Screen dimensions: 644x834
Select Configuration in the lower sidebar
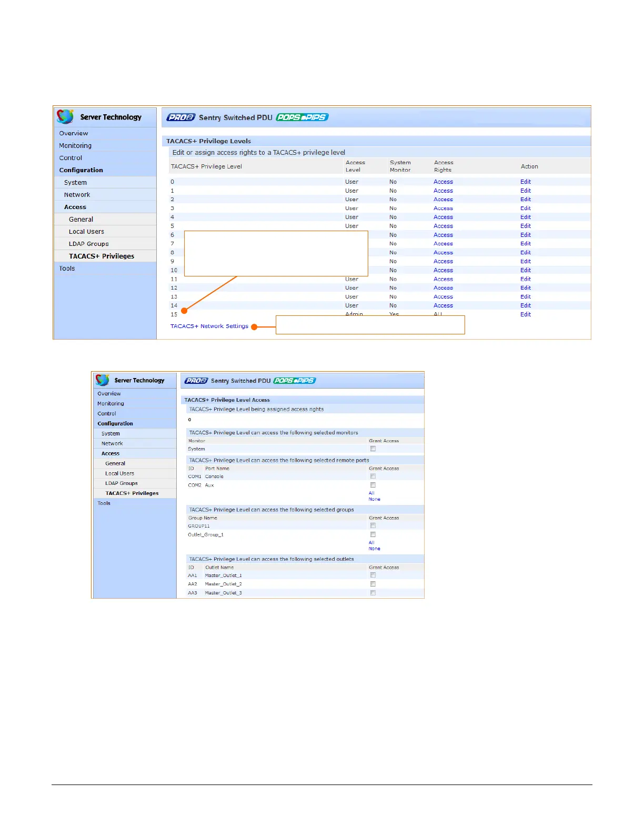[115, 424]
